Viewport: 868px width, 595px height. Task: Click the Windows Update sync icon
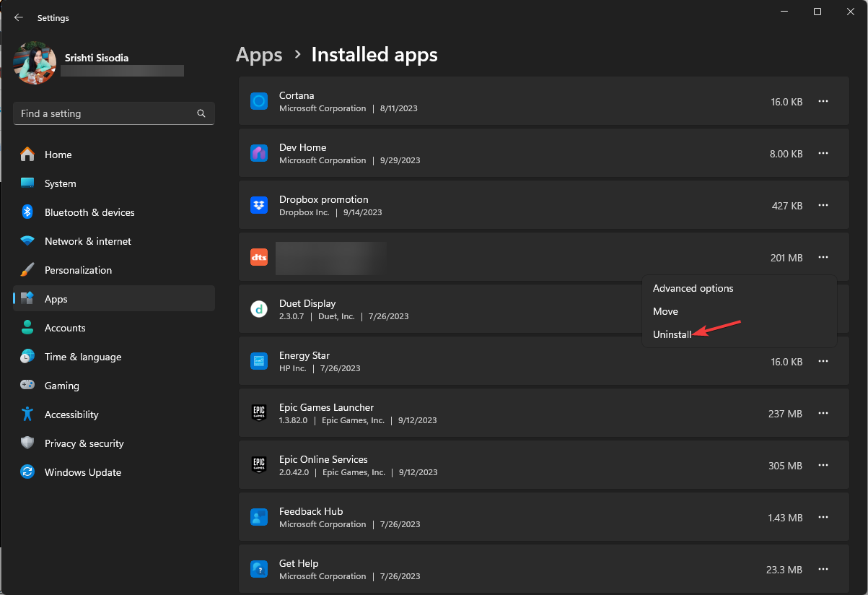click(x=27, y=472)
